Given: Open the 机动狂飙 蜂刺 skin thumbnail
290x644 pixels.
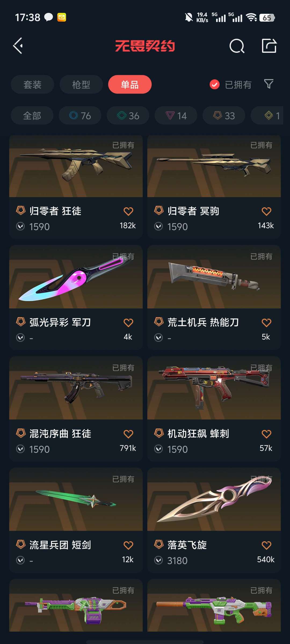Looking at the screenshot, I should tap(214, 388).
